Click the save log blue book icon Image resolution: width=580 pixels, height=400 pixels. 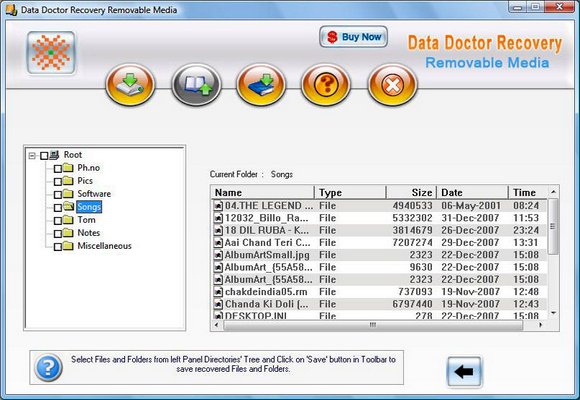pos(261,85)
